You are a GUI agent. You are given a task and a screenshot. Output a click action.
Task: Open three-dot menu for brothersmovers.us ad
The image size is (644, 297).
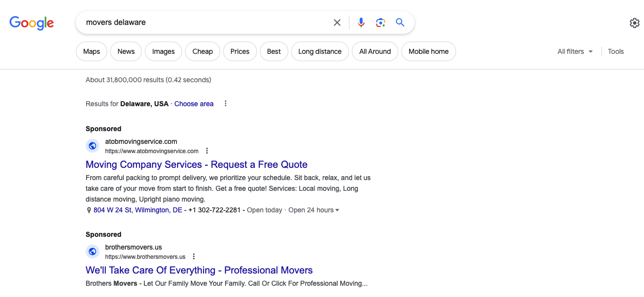click(x=194, y=256)
